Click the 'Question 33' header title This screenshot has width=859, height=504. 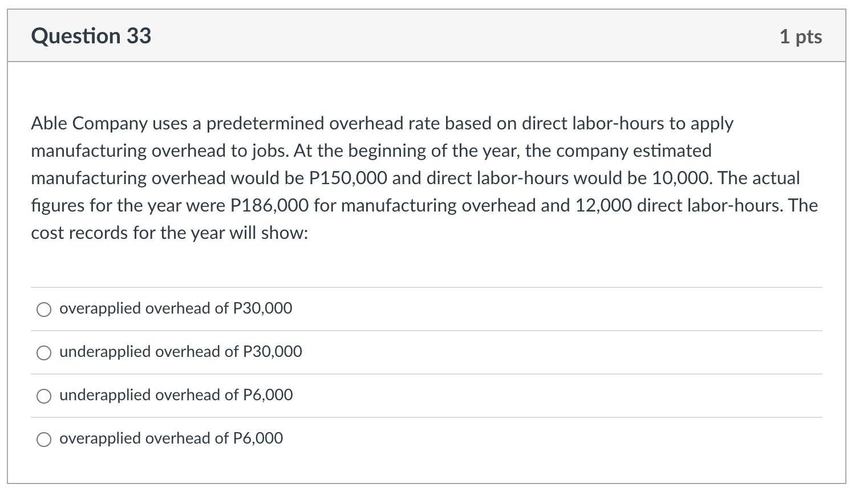click(x=91, y=35)
